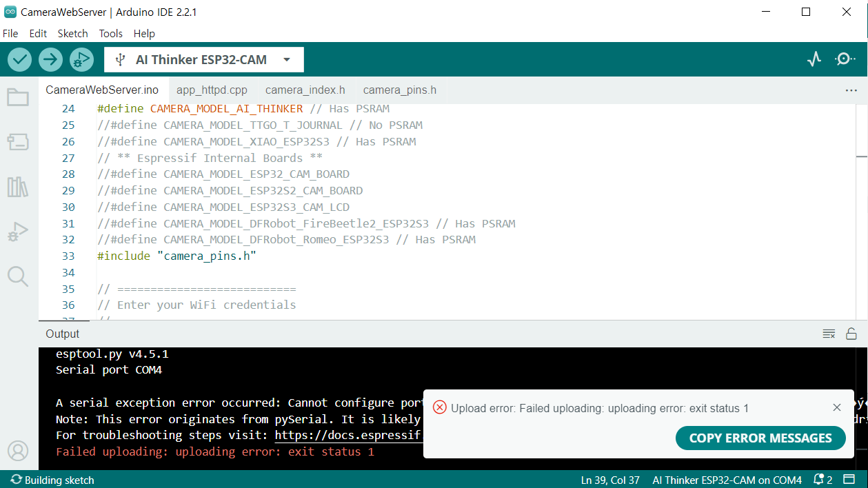This screenshot has width=868, height=488.
Task: Click the Upload arrow button
Action: (x=50, y=60)
